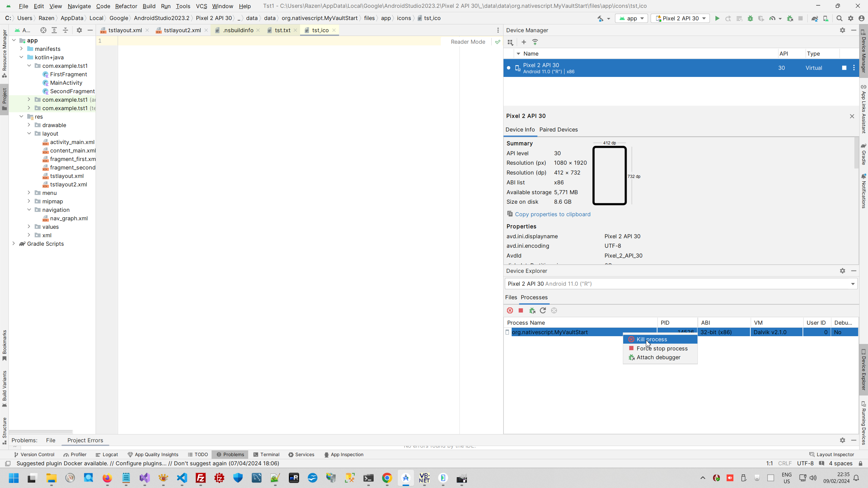The image size is (868, 488).
Task: Pair devices using Wi-Fi icon in Device Manager
Action: [535, 42]
